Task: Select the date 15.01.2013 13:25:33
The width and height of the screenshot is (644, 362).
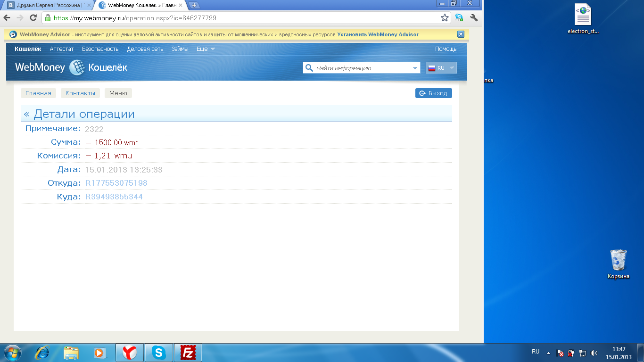Action: [x=124, y=169]
